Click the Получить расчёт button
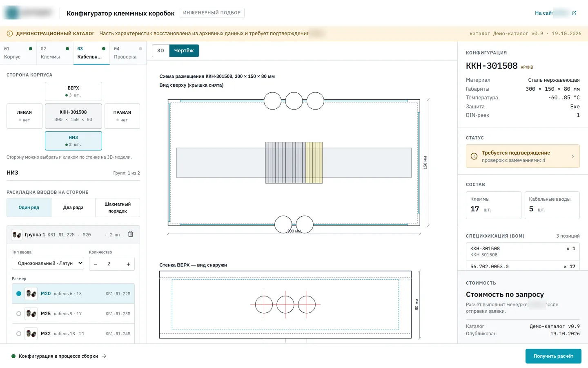The height and width of the screenshot is (368, 588). (553, 356)
